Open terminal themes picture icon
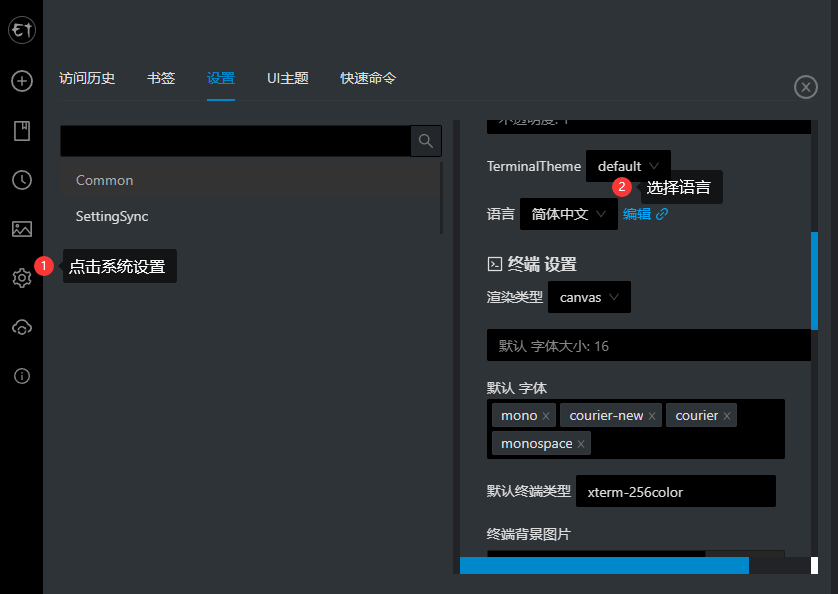This screenshot has height=594, width=838. pyautogui.click(x=22, y=229)
